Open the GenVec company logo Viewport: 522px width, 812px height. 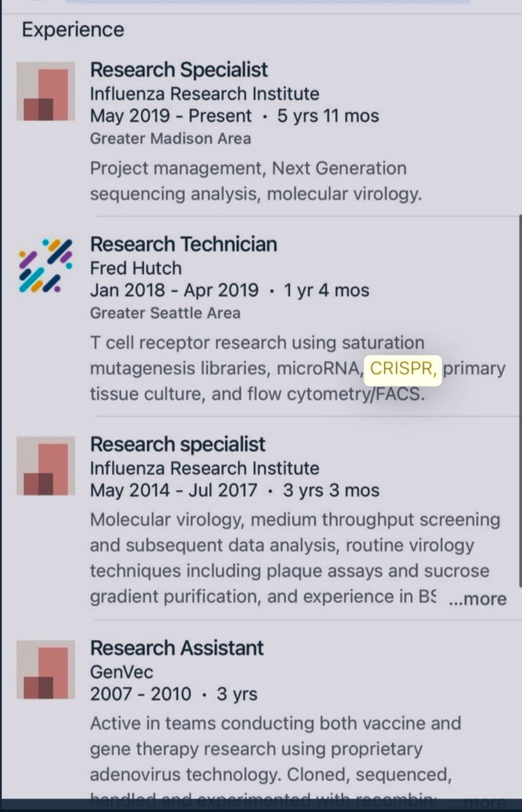pos(45,669)
